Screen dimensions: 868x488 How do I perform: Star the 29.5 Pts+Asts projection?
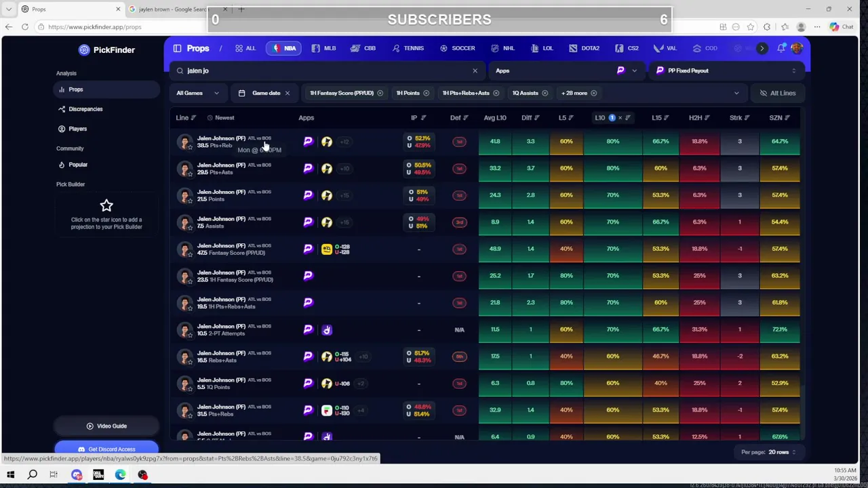click(x=190, y=174)
